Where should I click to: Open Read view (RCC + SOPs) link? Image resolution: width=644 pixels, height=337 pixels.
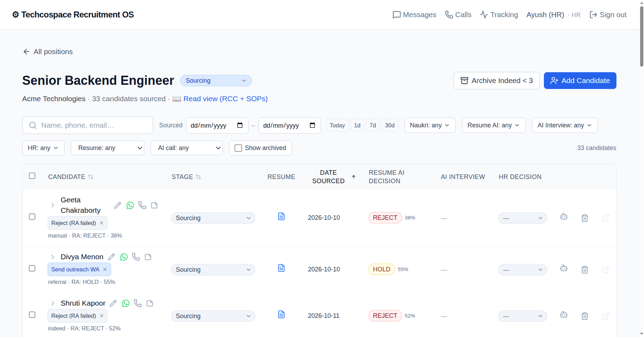[225, 99]
